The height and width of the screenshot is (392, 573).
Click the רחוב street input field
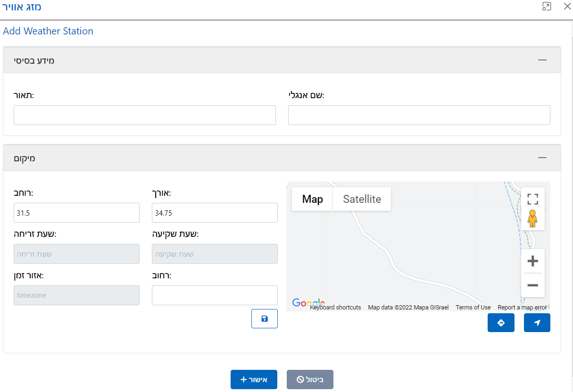(215, 295)
